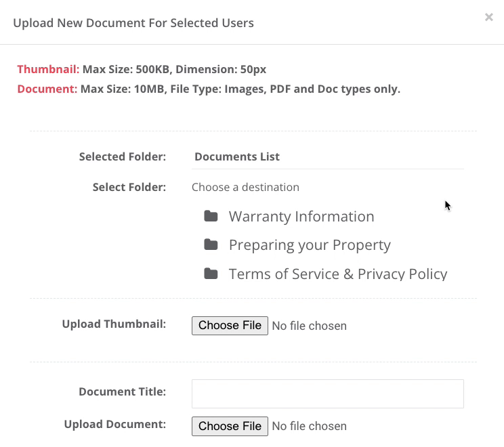Viewport: 504px width, 447px height.
Task: Click the Select Folder label
Action: [x=129, y=187]
